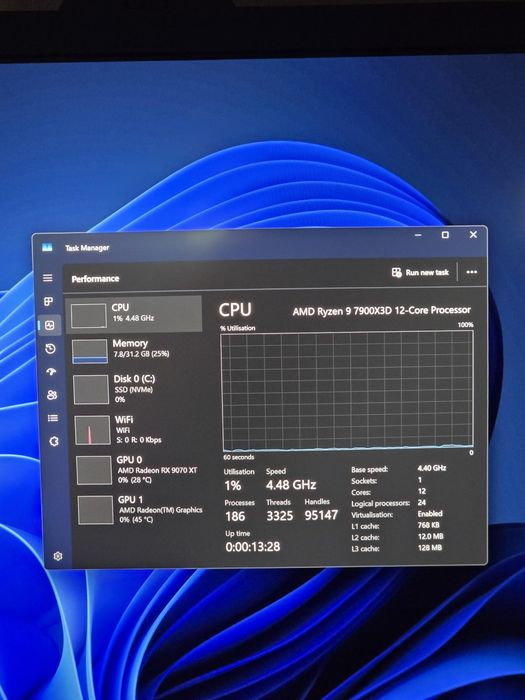The image size is (525, 700).
Task: Open the App history icon in sidebar
Action: 50,348
